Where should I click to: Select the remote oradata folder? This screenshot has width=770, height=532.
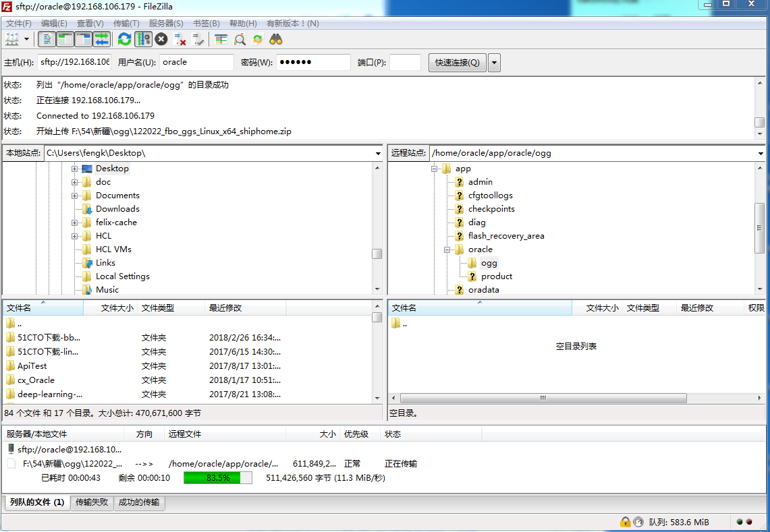click(x=483, y=290)
